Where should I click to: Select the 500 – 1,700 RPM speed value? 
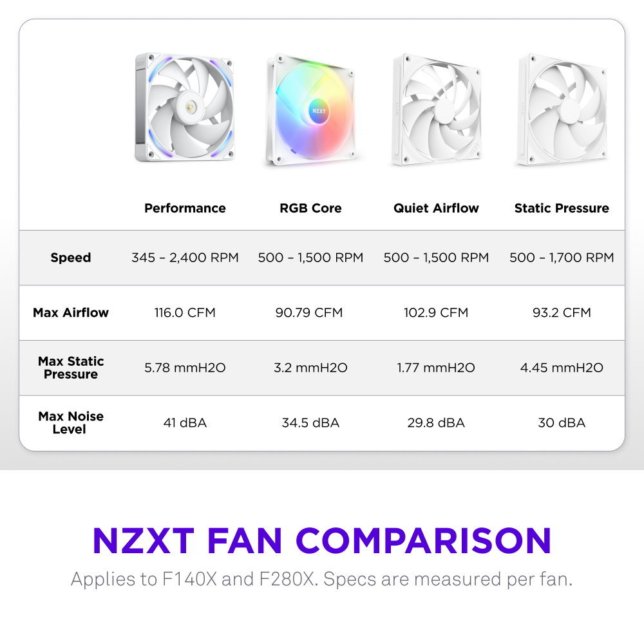[562, 258]
